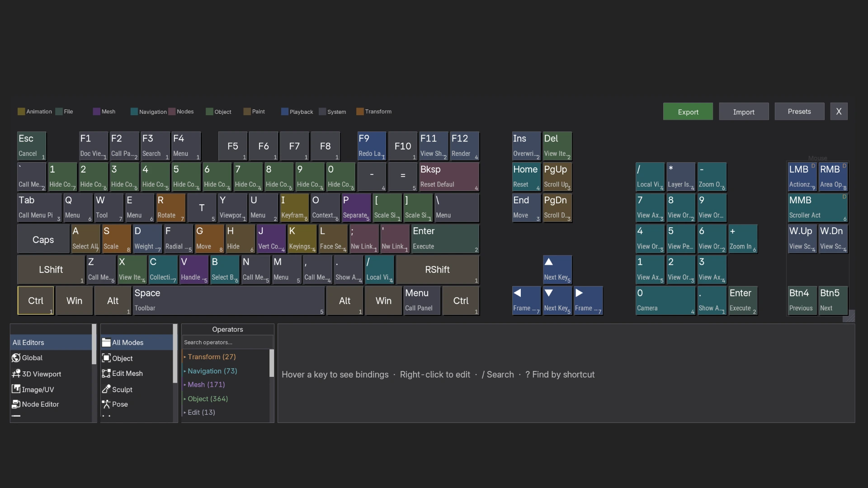
Task: Click the Bksp Reset Default key
Action: (449, 177)
